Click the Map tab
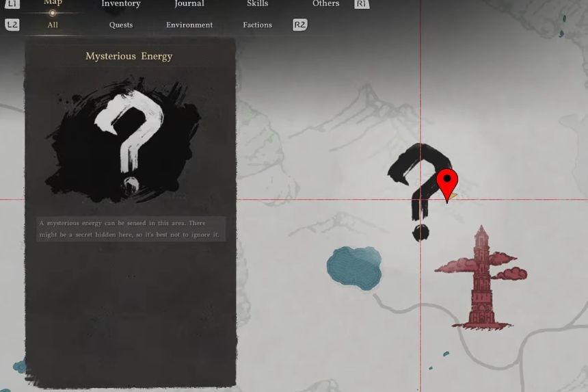The width and height of the screenshot is (588, 392). pyautogui.click(x=53, y=3)
